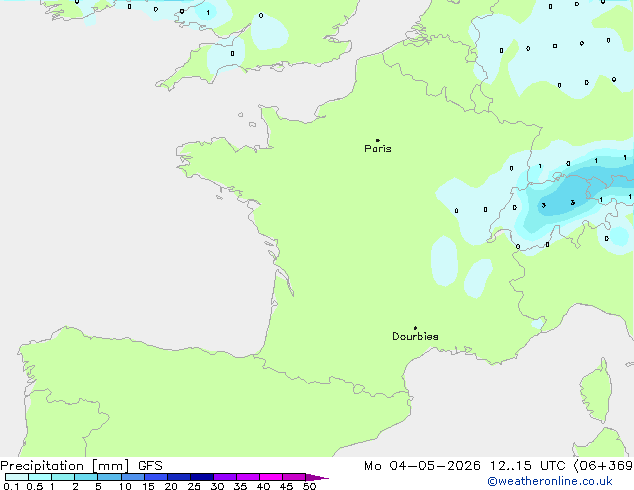Click the legend value label 50

(x=310, y=486)
